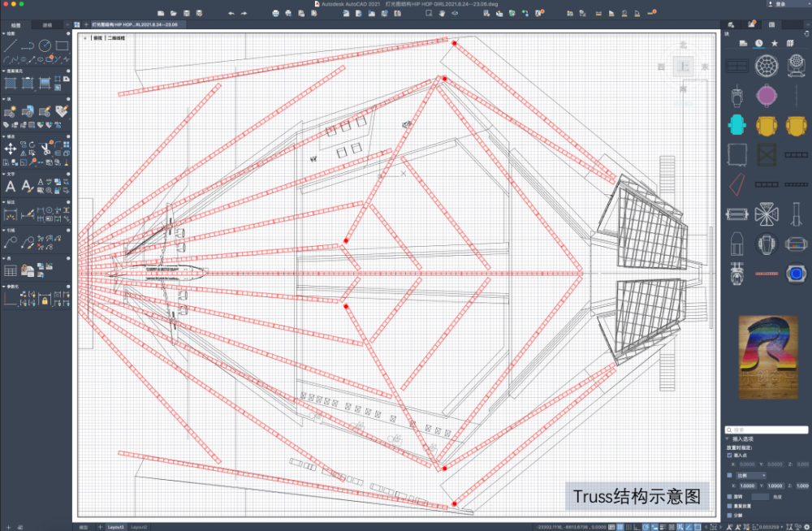Select the Multiline Text tool

tap(10, 187)
